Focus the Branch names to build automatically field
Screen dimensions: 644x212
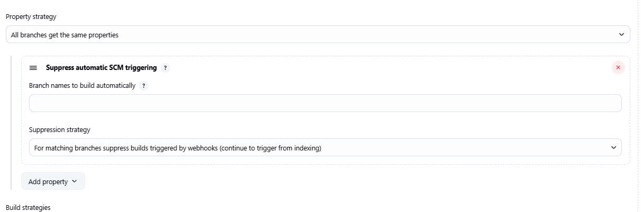tap(325, 103)
